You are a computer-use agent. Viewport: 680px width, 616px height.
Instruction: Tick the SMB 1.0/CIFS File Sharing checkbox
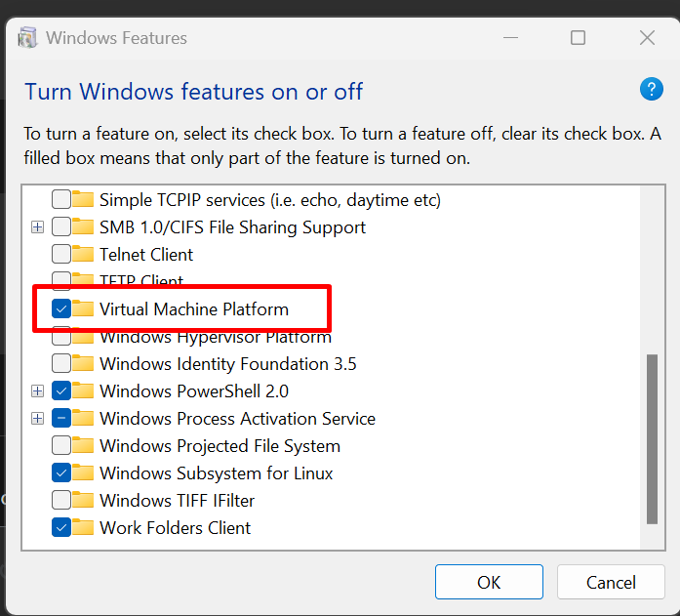click(61, 226)
